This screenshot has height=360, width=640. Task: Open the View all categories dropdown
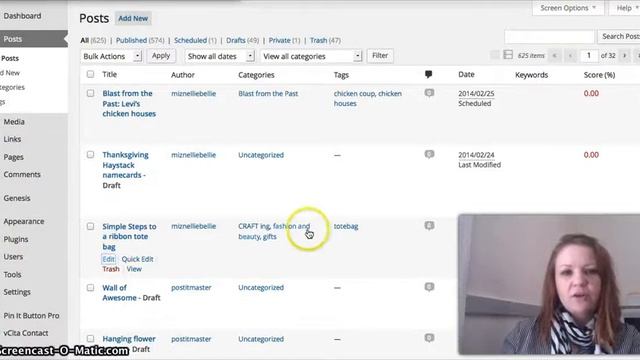click(311, 56)
